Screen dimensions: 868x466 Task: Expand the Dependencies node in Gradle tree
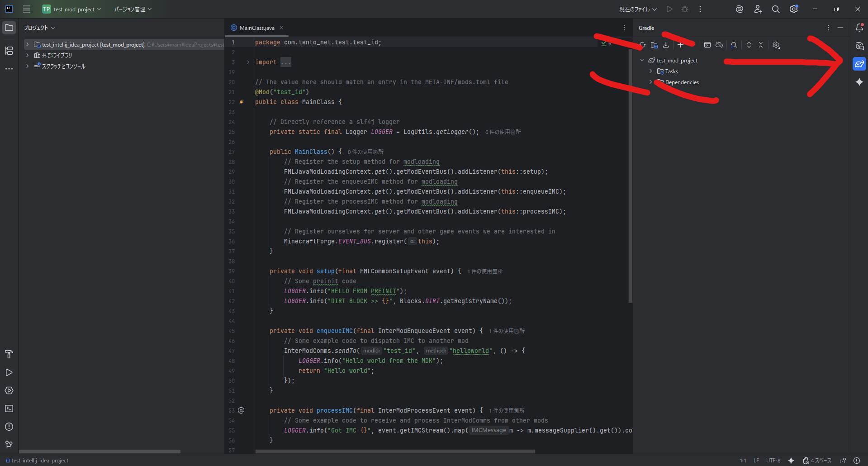click(x=651, y=82)
